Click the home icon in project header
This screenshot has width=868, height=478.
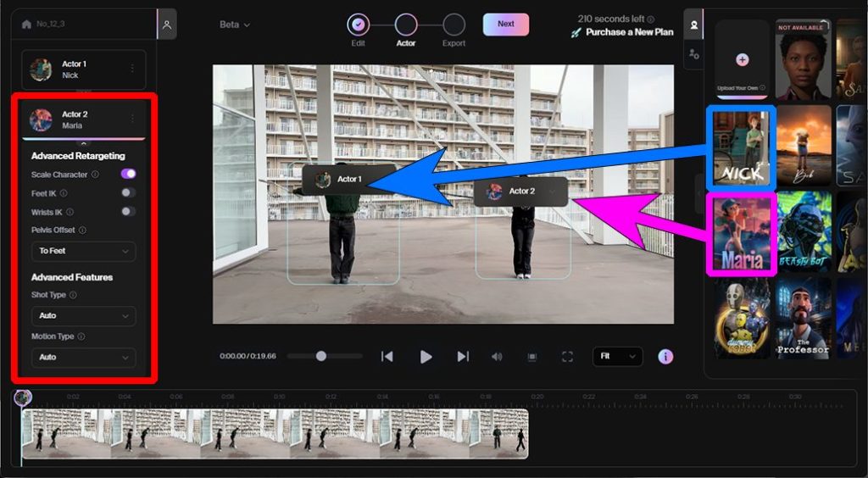[x=26, y=25]
